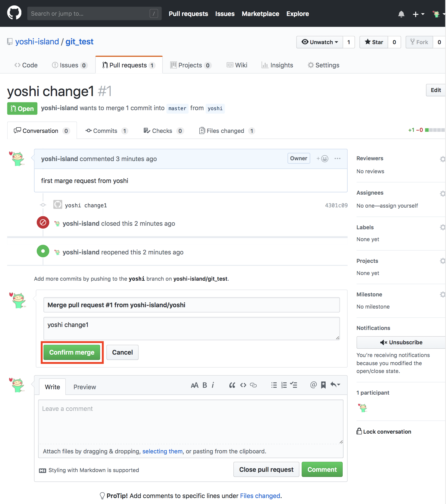
Task: Switch to the repository Settings tab
Action: (x=323, y=65)
